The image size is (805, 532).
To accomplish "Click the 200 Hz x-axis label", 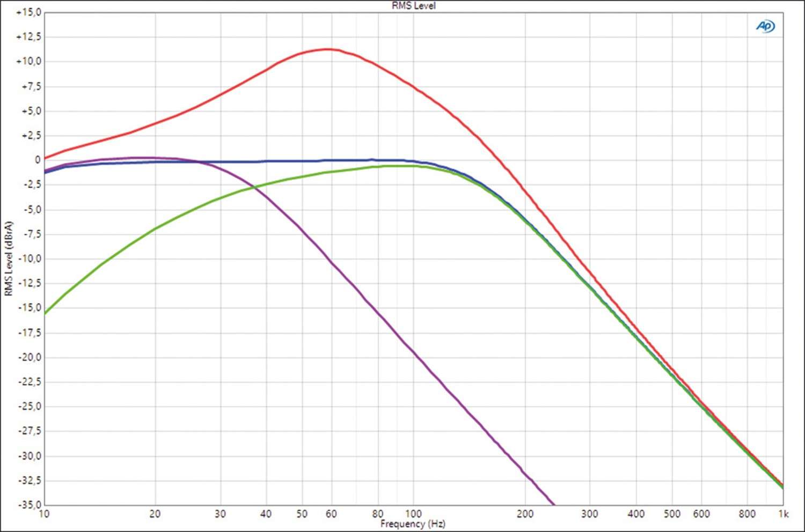I will click(x=525, y=514).
